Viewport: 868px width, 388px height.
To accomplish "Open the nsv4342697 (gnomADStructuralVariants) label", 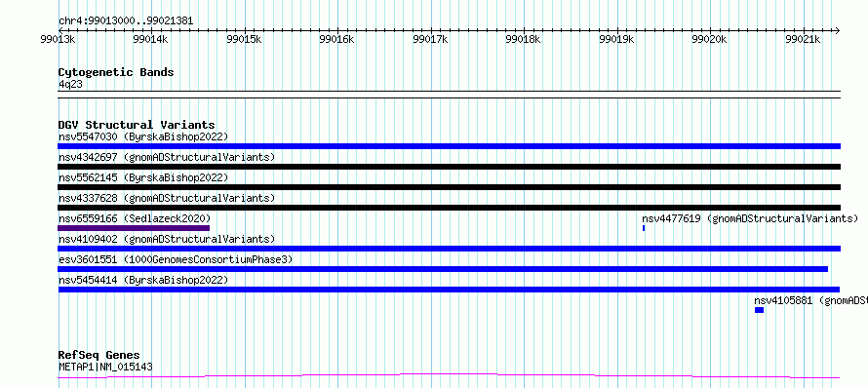I will pos(167,157).
